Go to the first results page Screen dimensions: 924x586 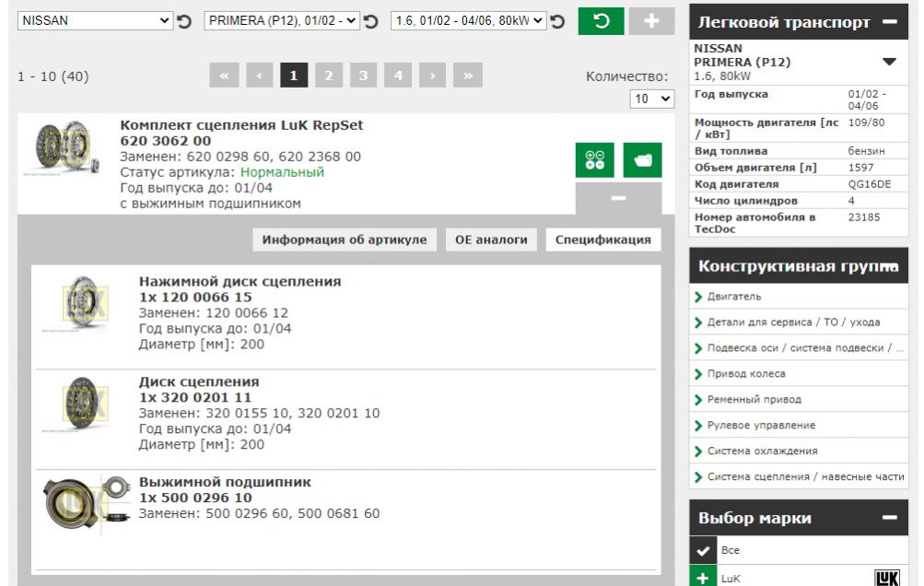(x=224, y=76)
